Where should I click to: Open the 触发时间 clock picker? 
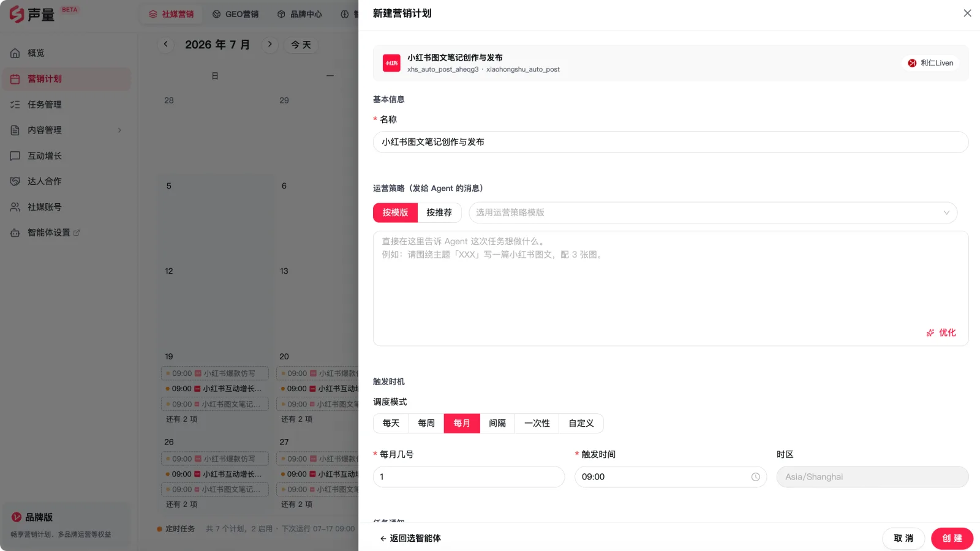point(756,477)
